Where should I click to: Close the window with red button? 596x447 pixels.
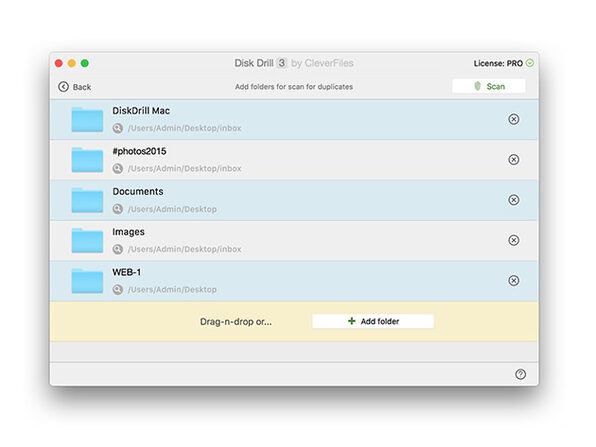coord(59,63)
